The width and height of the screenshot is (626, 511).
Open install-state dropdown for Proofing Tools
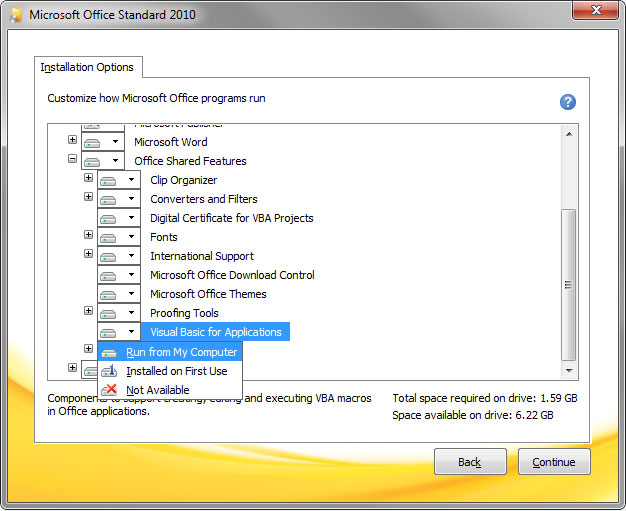click(x=119, y=313)
